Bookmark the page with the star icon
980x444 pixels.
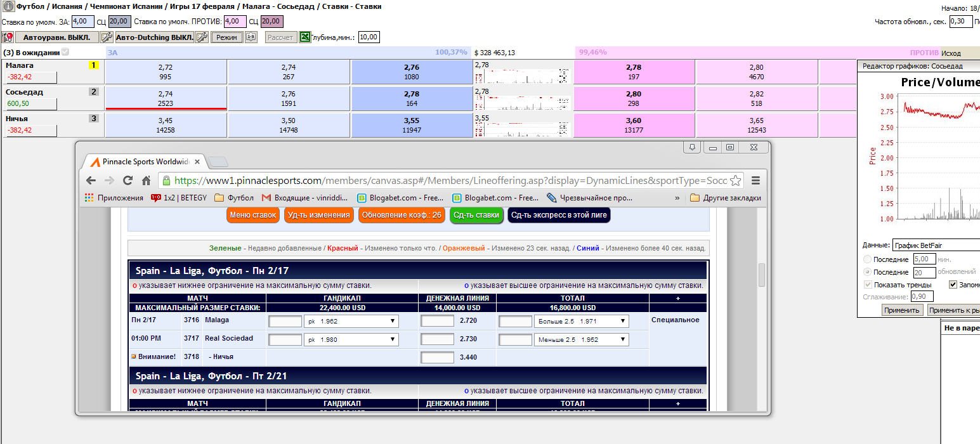(735, 180)
